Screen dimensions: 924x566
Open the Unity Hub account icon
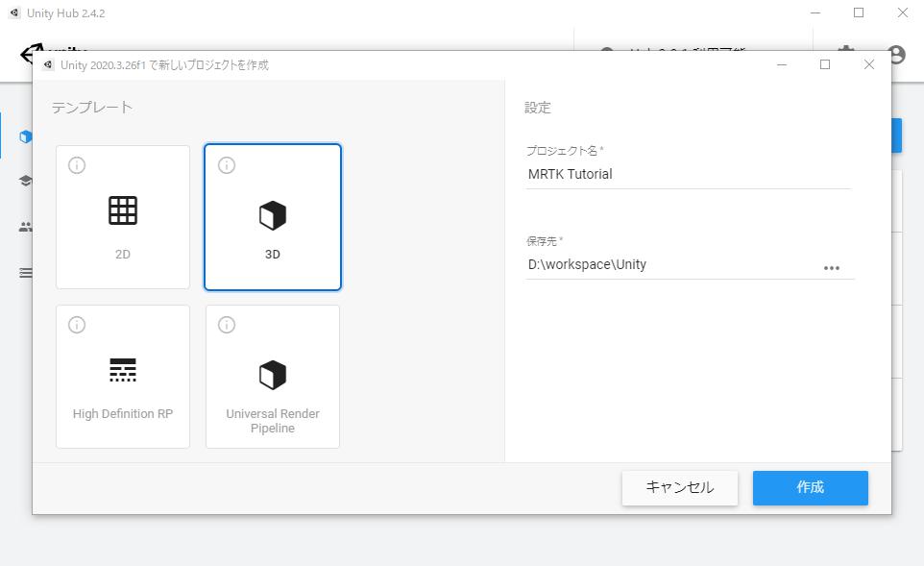click(897, 54)
